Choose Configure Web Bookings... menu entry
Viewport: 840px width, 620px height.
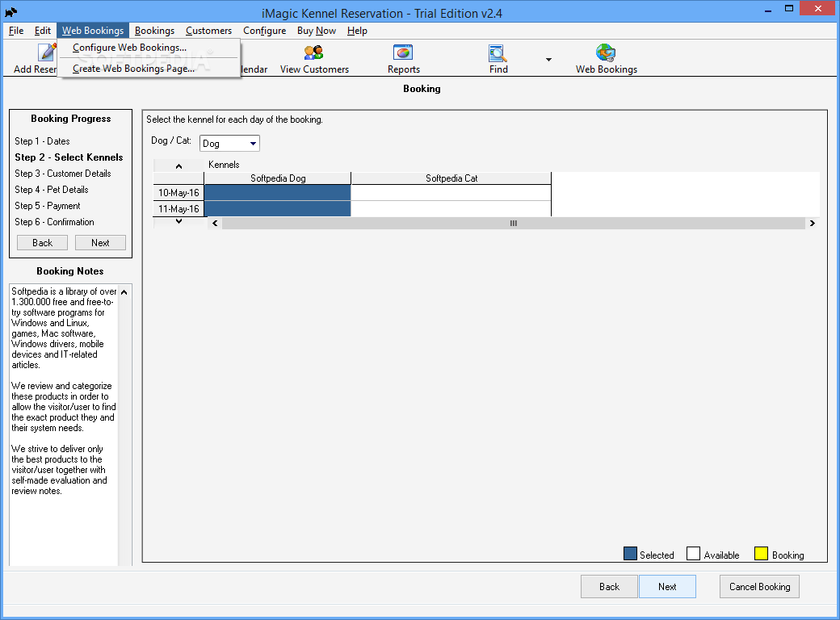(x=149, y=48)
